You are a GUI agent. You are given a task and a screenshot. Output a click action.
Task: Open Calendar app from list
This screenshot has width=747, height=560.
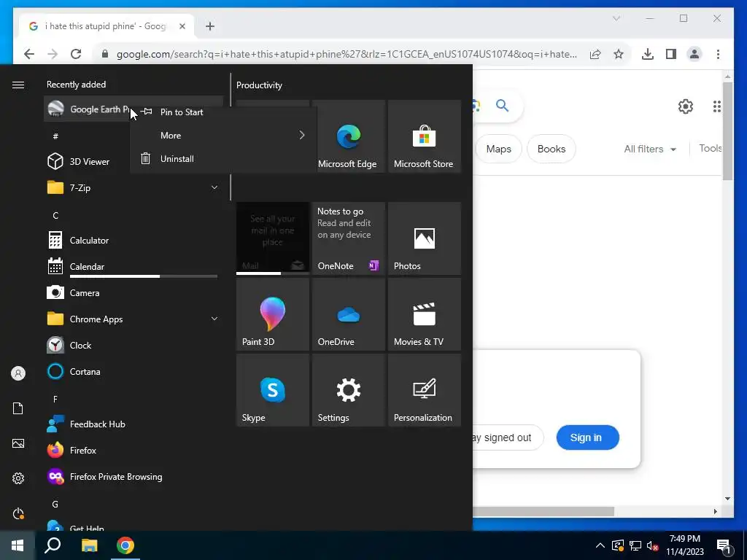click(133, 267)
